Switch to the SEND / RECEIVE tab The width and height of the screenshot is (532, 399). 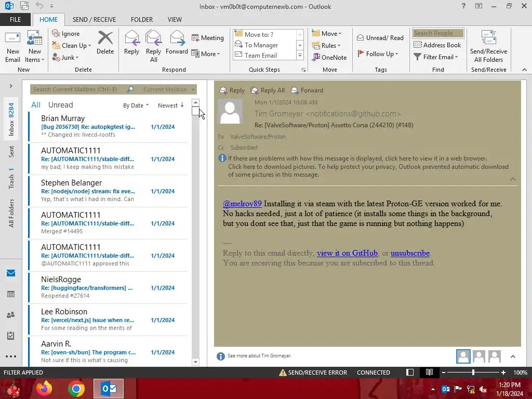tap(94, 20)
